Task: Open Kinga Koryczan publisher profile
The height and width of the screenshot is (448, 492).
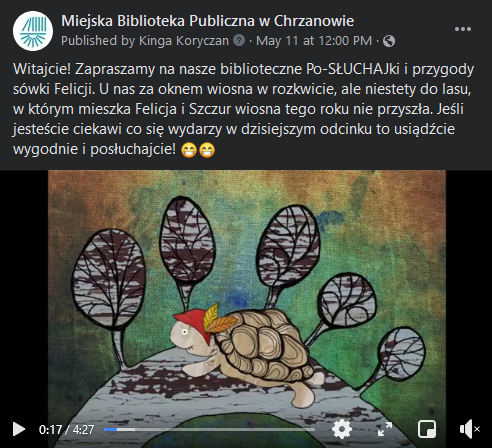Action: point(184,41)
